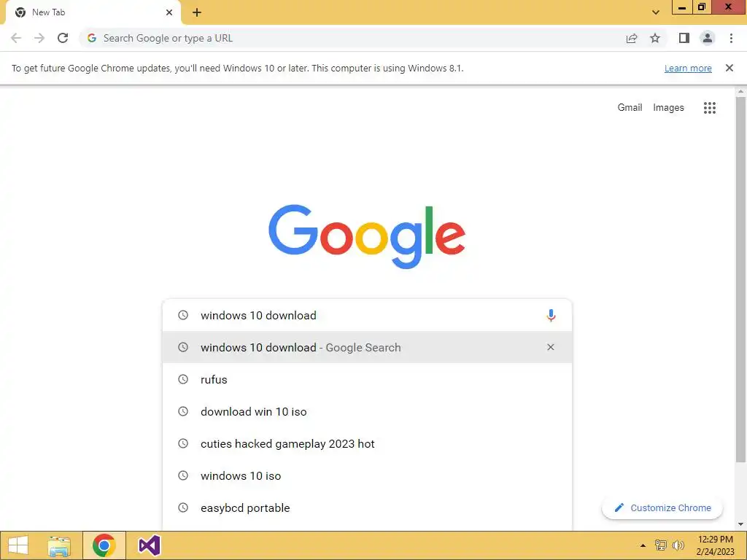Open the network tray icon
747x560 pixels.
point(661,545)
